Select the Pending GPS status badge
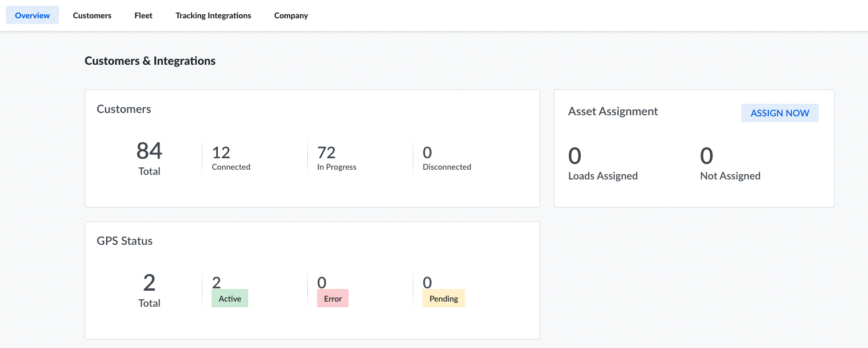Image resolution: width=868 pixels, height=348 pixels. click(x=444, y=298)
